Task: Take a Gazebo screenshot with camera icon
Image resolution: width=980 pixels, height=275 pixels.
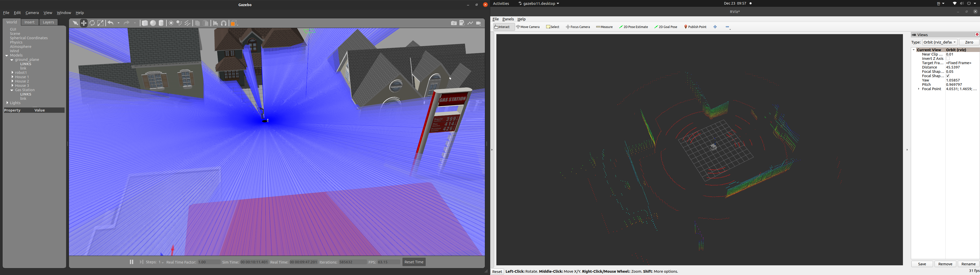Action: (454, 23)
